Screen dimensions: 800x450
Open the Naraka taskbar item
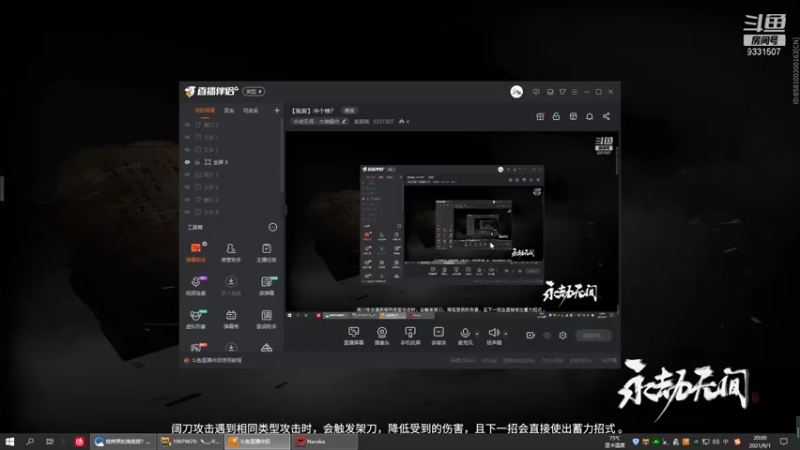pyautogui.click(x=323, y=441)
